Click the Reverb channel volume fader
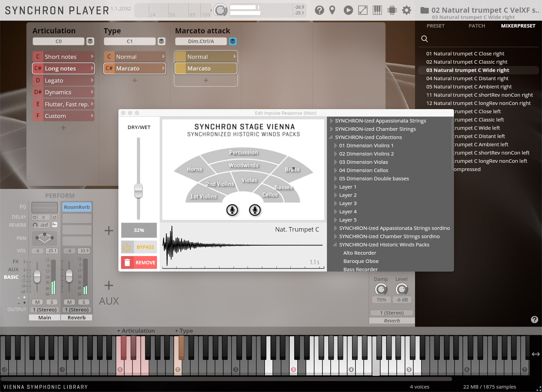 69,275
